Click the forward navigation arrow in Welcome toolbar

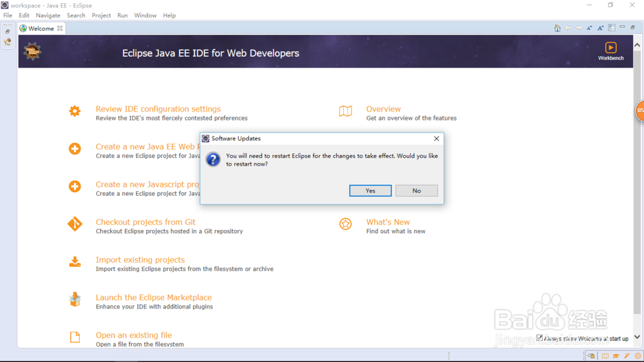coord(579,28)
